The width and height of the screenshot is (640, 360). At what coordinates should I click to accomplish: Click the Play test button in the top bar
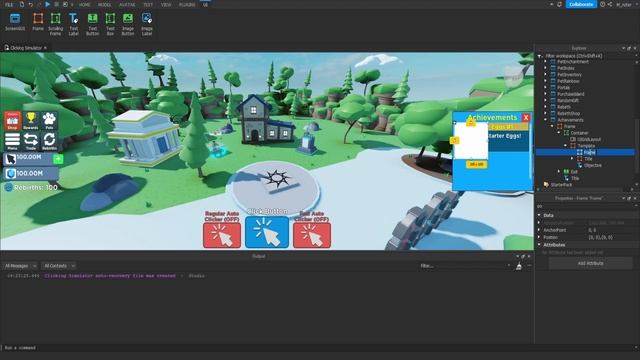point(47,4)
